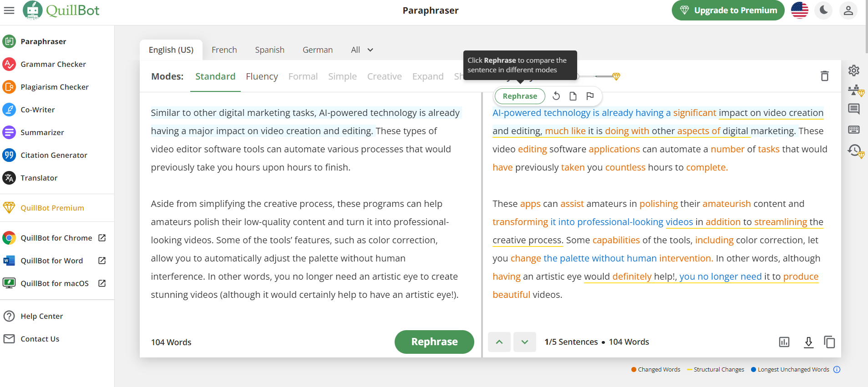Click legend info icon
The image size is (868, 387).
point(837,370)
